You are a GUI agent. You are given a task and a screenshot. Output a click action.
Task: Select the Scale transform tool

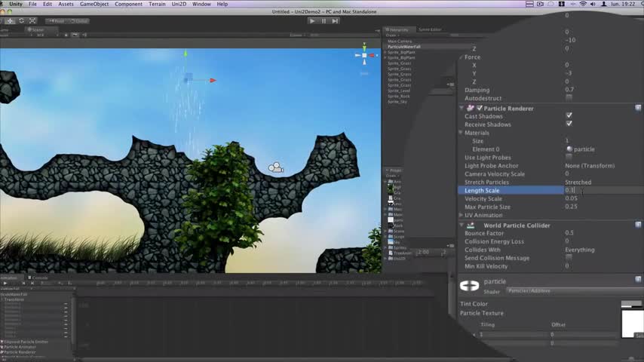(x=32, y=21)
